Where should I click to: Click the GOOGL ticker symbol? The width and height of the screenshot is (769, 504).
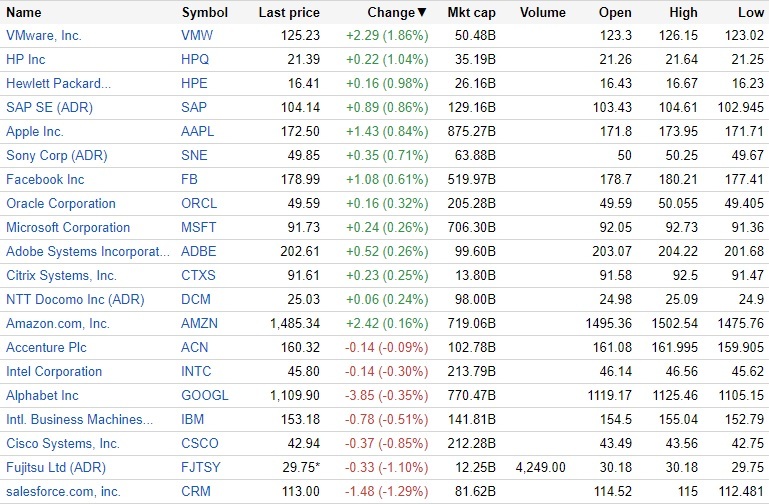[205, 395]
